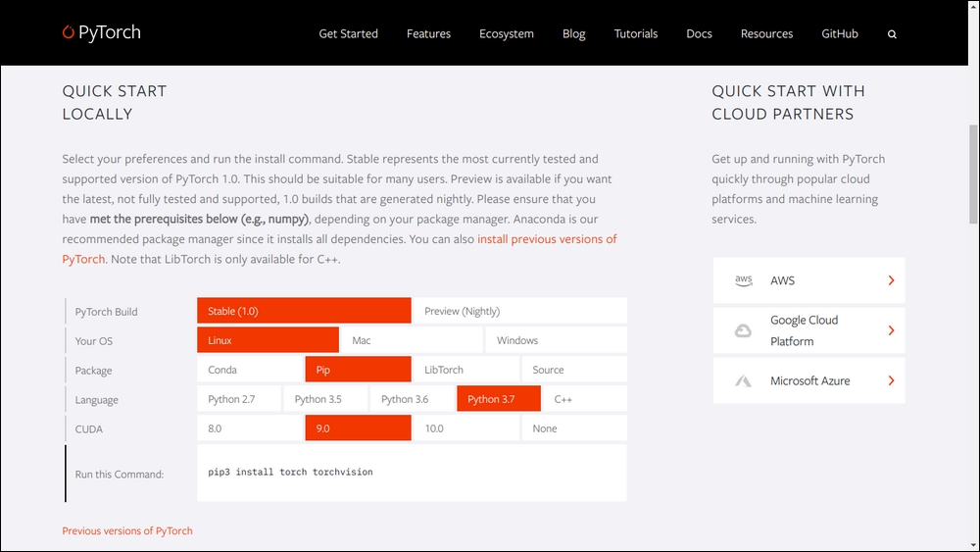Open the Blog nav link
This screenshot has height=552, width=980.
click(573, 33)
